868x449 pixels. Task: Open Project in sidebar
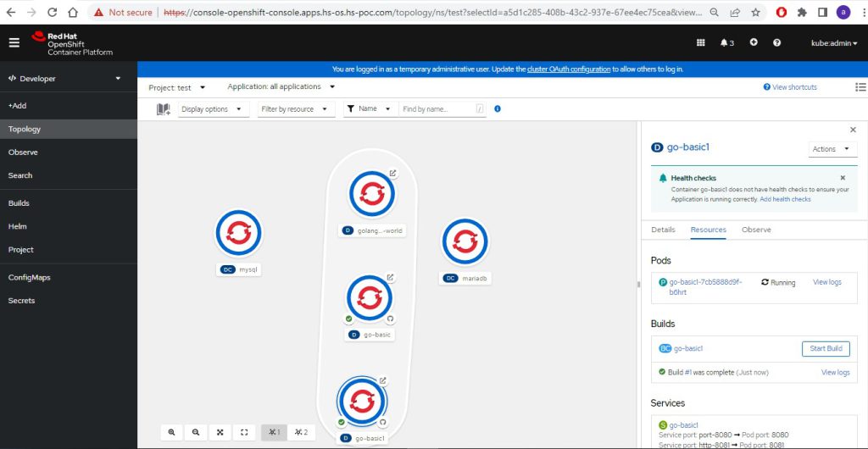69,249
